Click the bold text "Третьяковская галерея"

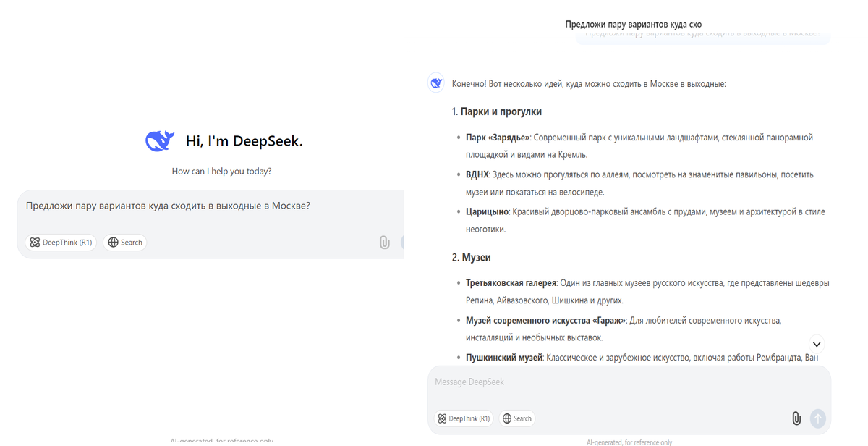click(511, 283)
